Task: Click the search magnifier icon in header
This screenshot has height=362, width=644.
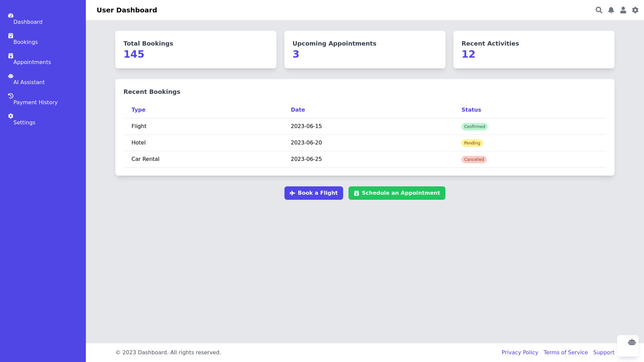Action: [x=599, y=10]
